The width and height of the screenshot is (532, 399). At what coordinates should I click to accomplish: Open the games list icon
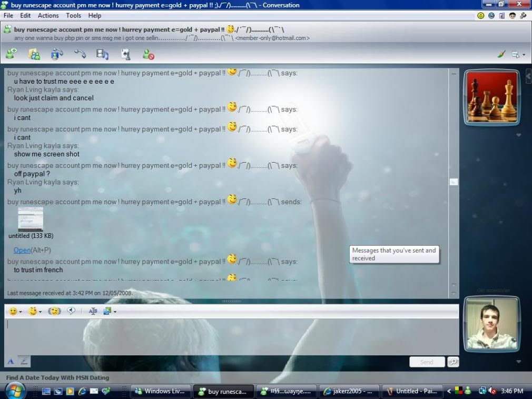pos(125,54)
